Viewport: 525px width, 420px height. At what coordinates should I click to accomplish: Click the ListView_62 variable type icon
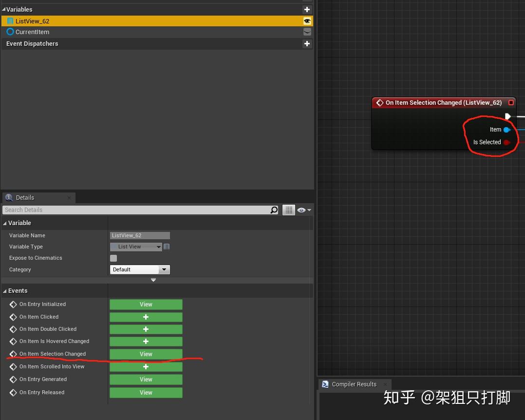coord(10,20)
